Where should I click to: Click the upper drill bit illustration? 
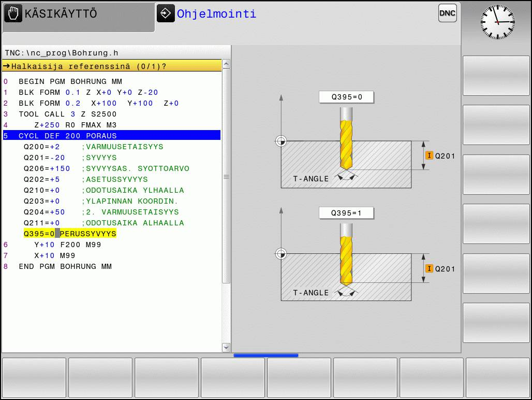coord(346,138)
